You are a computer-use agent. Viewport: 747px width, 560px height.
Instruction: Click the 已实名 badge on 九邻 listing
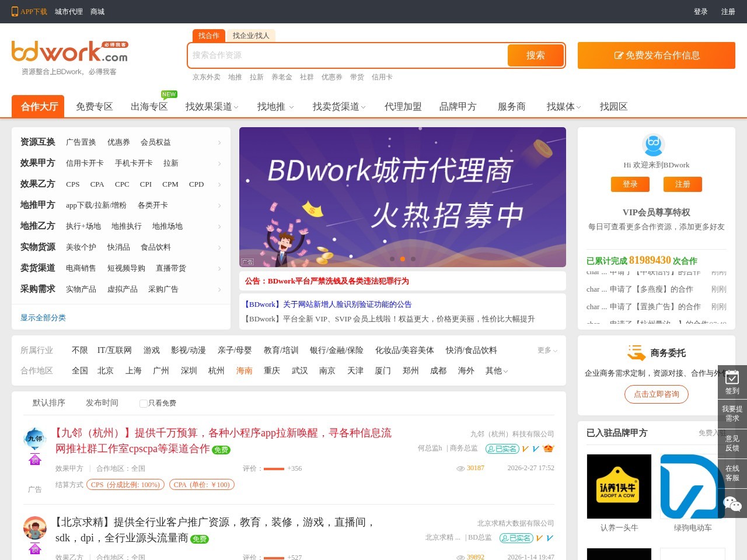[x=502, y=449]
